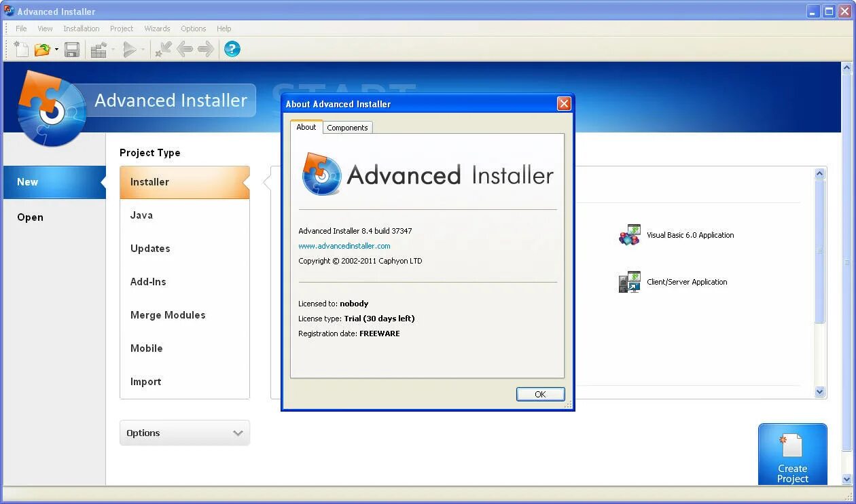
Task: Open the Wizards menu
Action: pyautogui.click(x=157, y=29)
